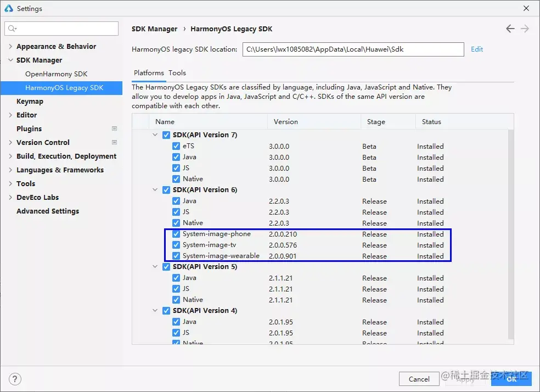The image size is (540, 392).
Task: Collapse the SDK(API Version 6) group
Action: pos(155,190)
